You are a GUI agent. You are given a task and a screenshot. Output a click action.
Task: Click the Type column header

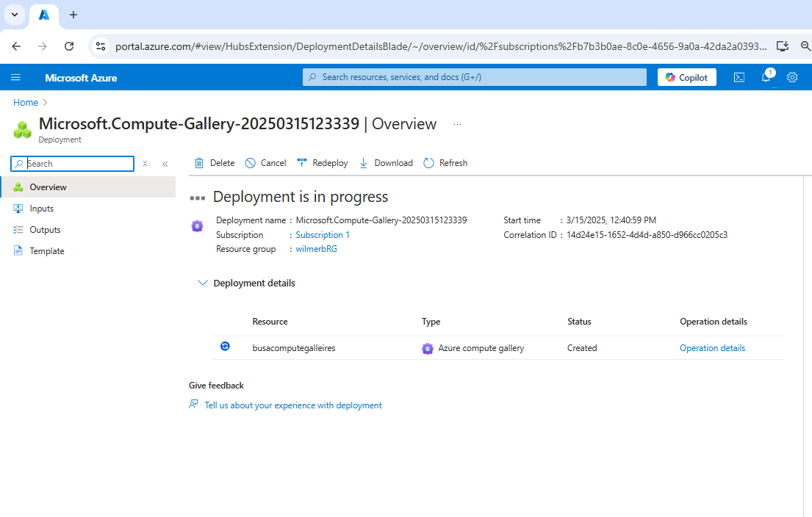[431, 322]
